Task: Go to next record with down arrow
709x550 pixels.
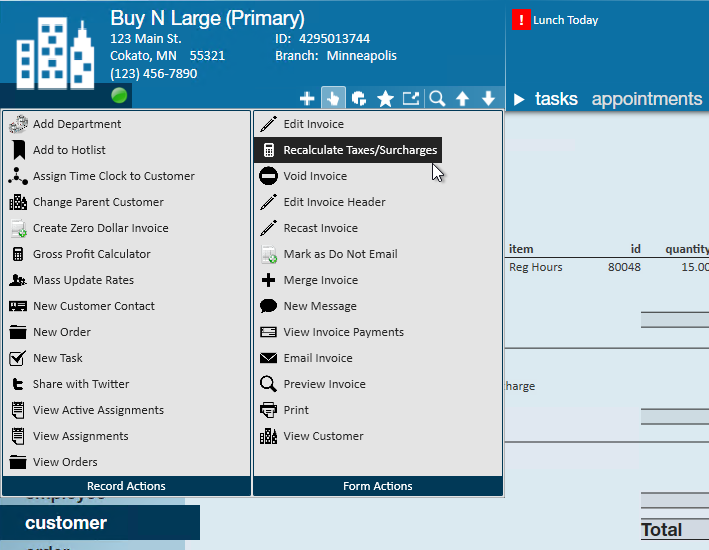Action: coord(488,98)
